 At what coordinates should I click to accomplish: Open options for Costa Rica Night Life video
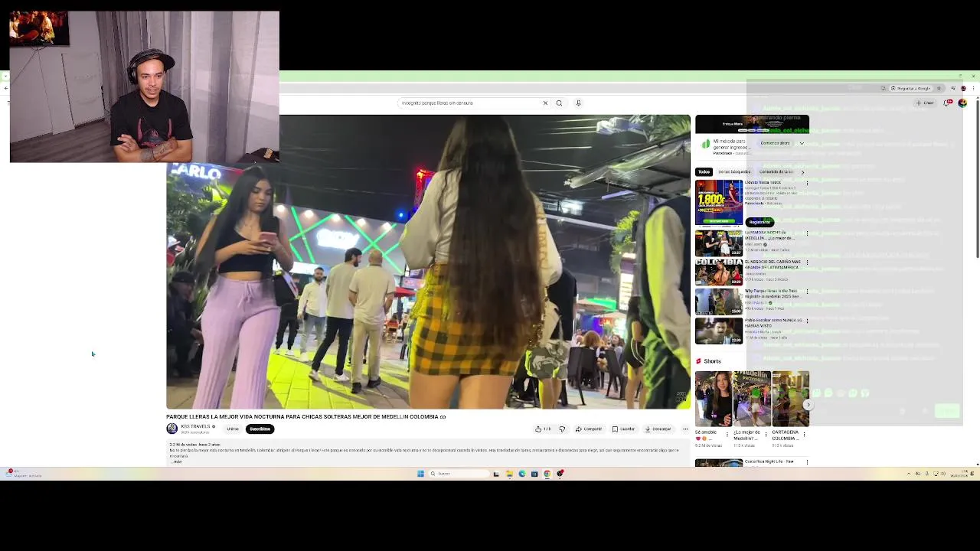click(806, 462)
